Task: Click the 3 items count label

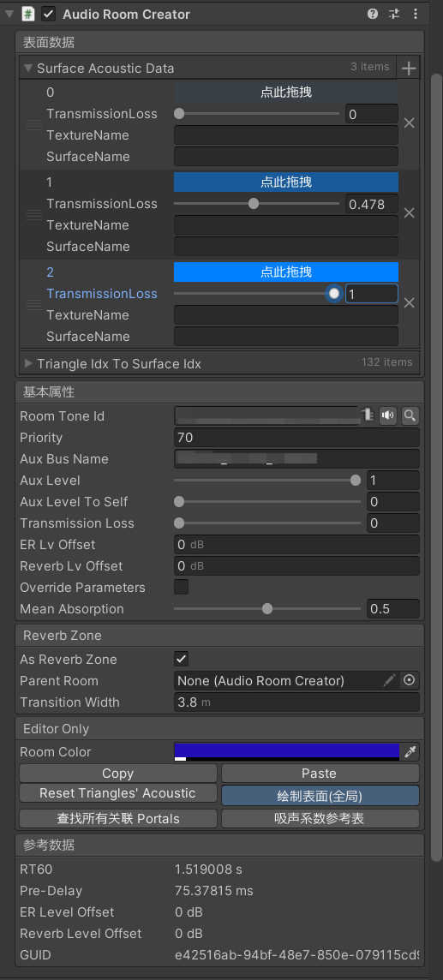Action: [x=370, y=67]
